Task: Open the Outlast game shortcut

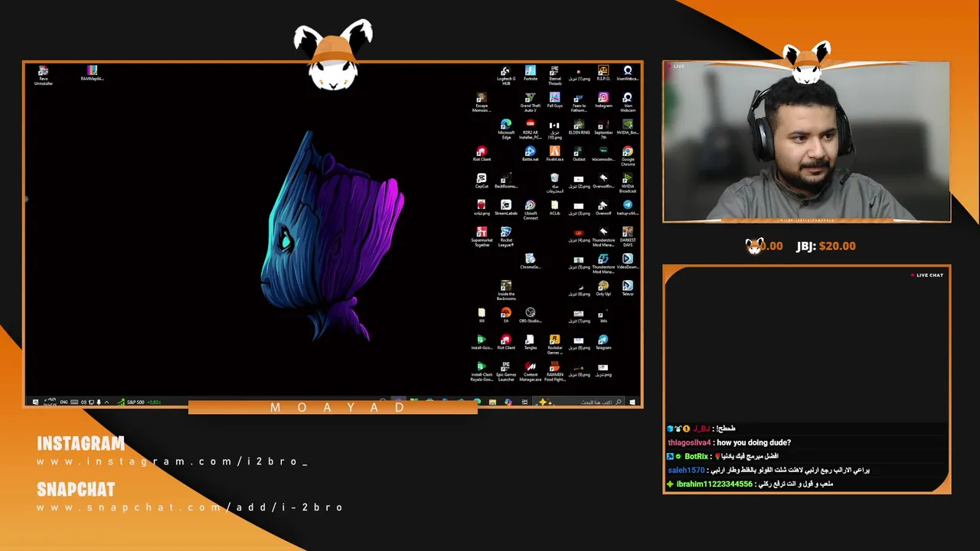Action: click(580, 154)
